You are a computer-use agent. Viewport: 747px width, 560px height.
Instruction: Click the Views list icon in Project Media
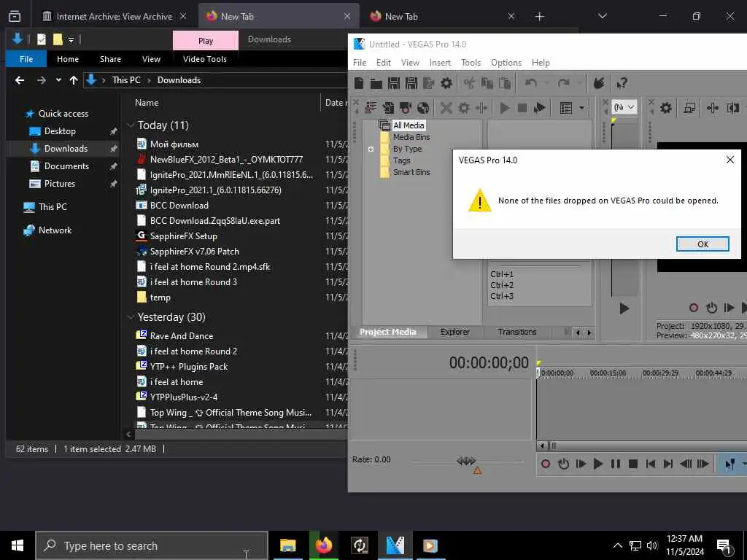tap(566, 108)
